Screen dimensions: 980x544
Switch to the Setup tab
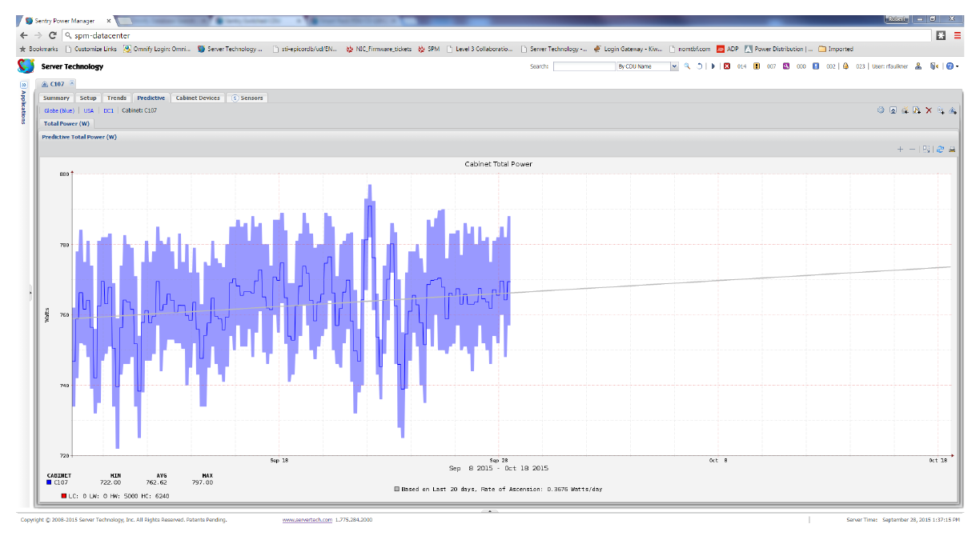tap(88, 98)
